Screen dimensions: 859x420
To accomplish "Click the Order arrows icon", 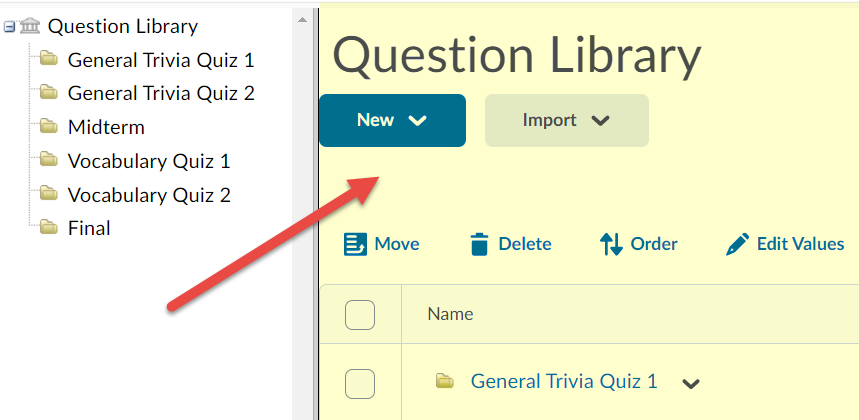I will pyautogui.click(x=611, y=244).
